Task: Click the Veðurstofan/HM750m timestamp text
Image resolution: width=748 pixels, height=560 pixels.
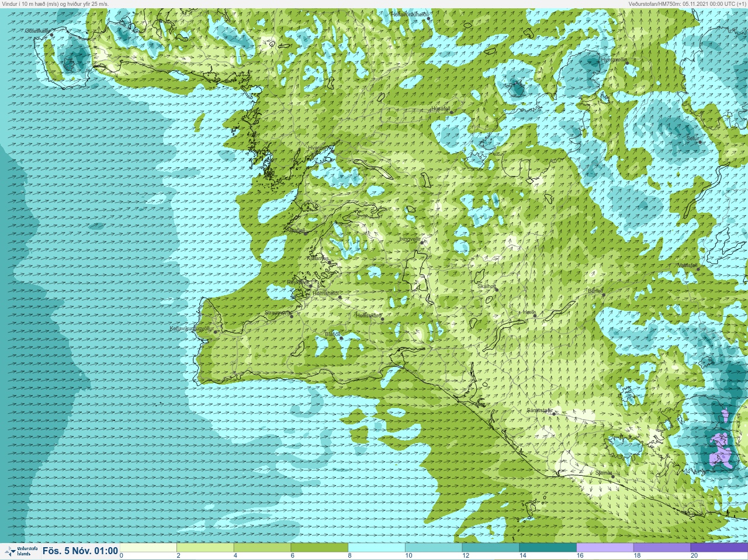Action: click(x=687, y=4)
